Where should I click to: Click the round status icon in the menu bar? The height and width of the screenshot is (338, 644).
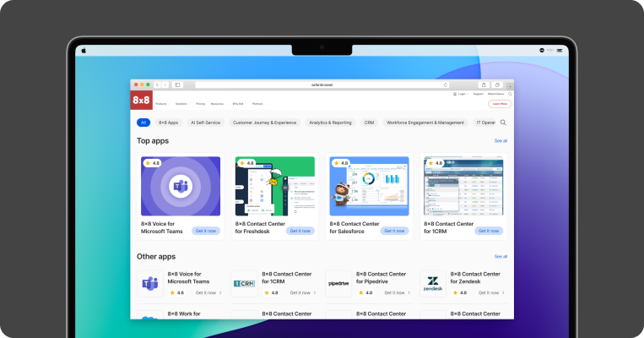(541, 50)
